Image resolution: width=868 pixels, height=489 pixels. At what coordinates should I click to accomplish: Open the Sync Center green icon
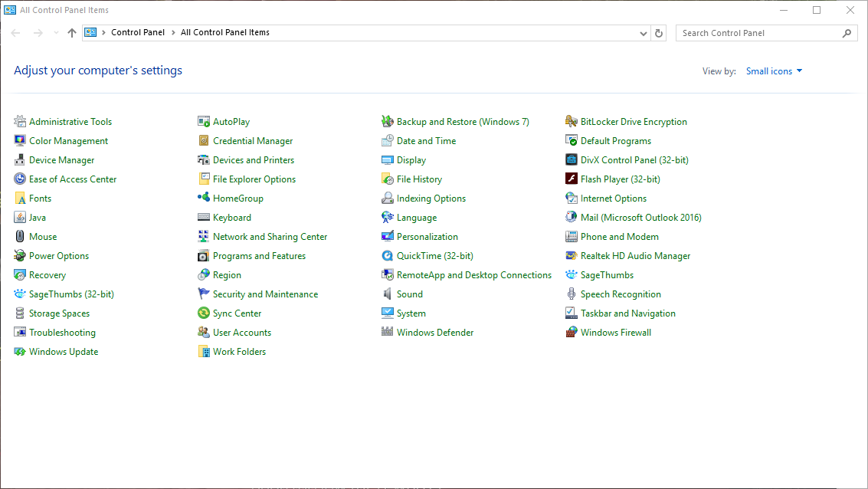[204, 313]
